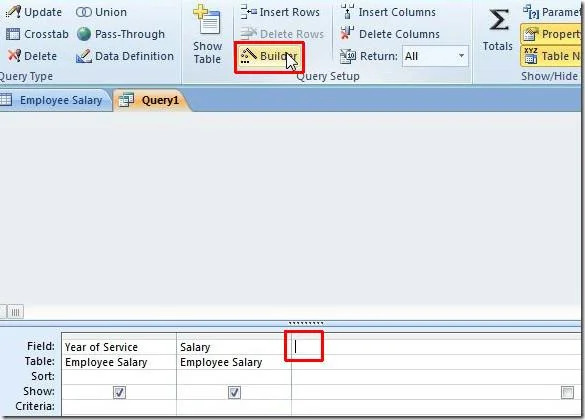
Task: Check the Show box in far-right column
Action: pyautogui.click(x=567, y=392)
